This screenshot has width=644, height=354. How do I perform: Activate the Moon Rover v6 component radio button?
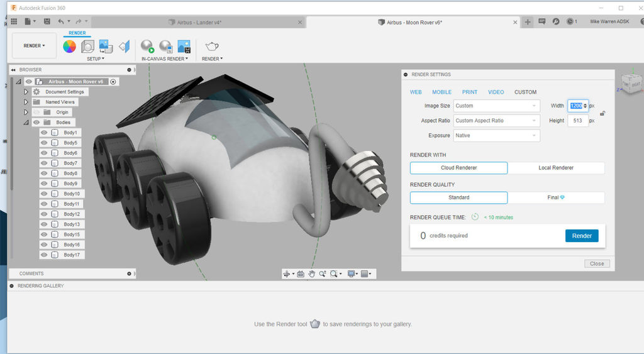click(113, 82)
